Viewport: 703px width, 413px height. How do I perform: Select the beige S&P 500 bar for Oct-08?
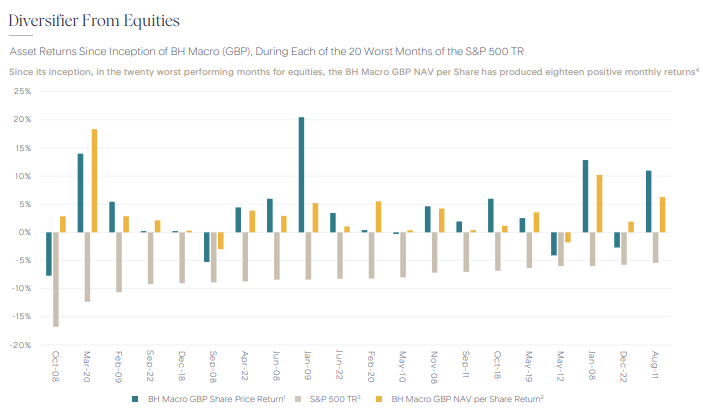55,279
